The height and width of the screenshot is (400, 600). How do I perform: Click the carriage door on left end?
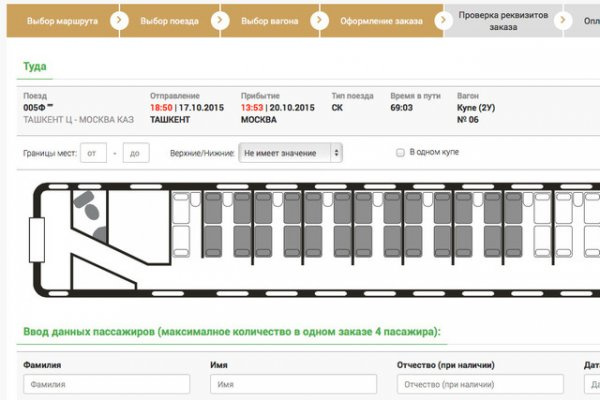coord(37,240)
